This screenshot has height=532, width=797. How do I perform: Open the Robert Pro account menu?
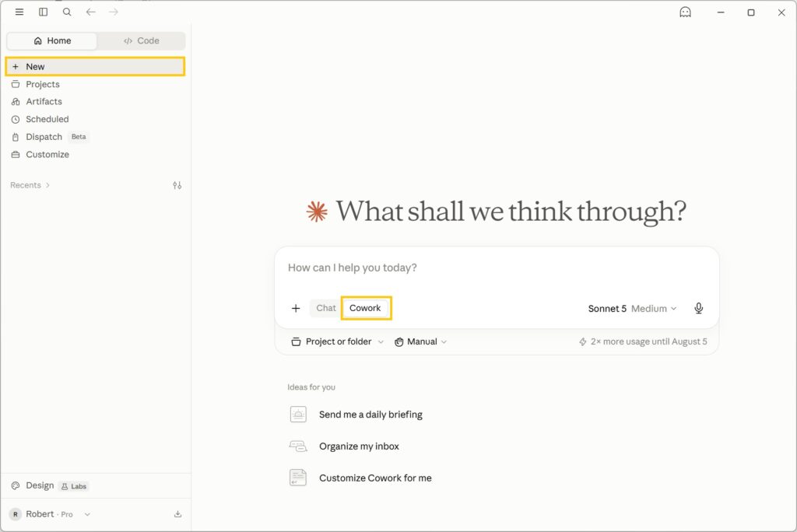pos(50,514)
